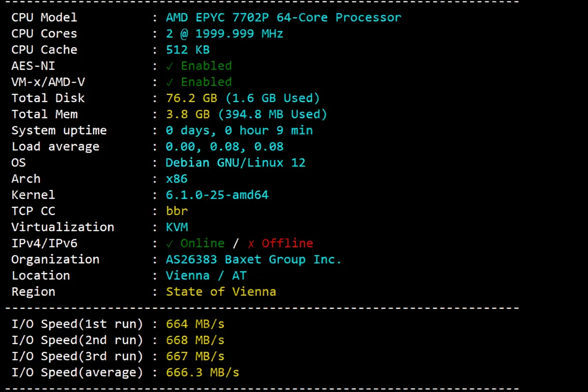Select '666.3 MB/s' average result
This screenshot has height=392, width=588.
[x=203, y=373]
